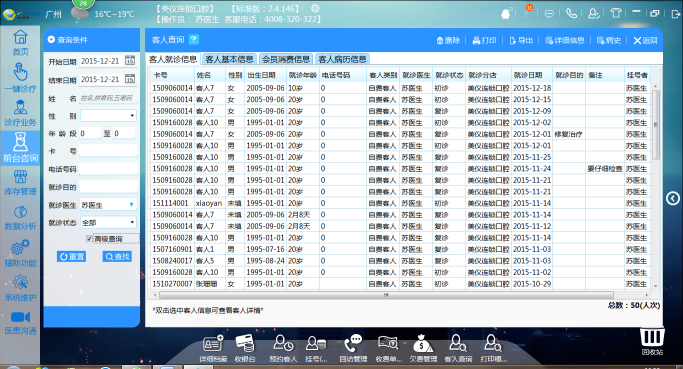The image size is (683, 369).
Task: Click the 删除 toolbar button
Action: pos(448,41)
